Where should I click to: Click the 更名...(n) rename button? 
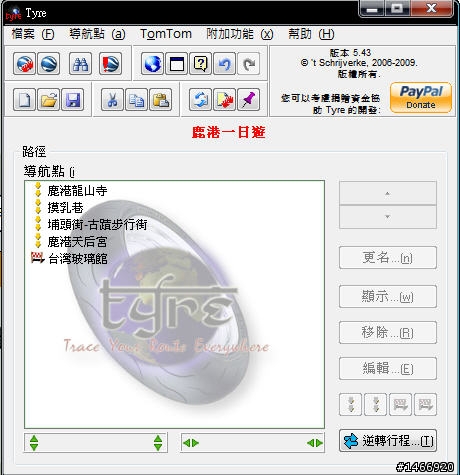(x=388, y=258)
